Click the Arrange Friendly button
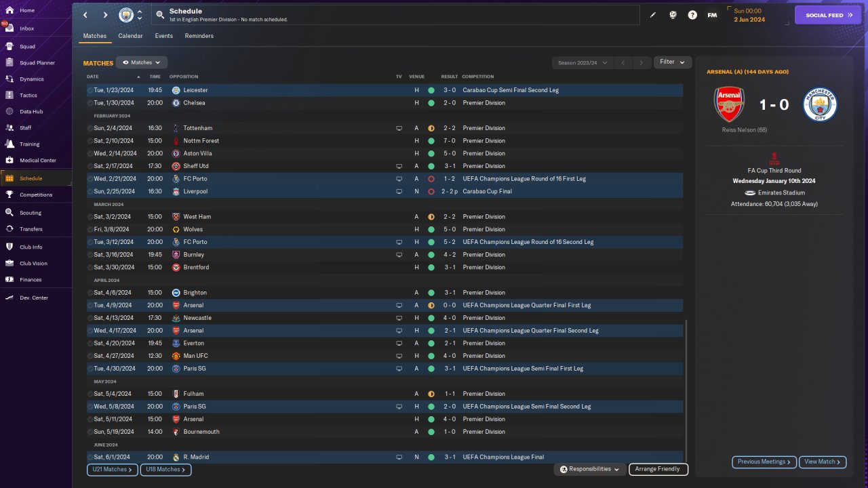 [x=658, y=469]
